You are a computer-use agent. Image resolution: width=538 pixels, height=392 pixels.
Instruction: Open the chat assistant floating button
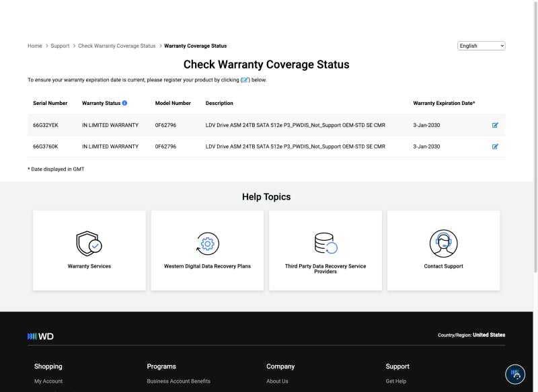click(x=515, y=375)
